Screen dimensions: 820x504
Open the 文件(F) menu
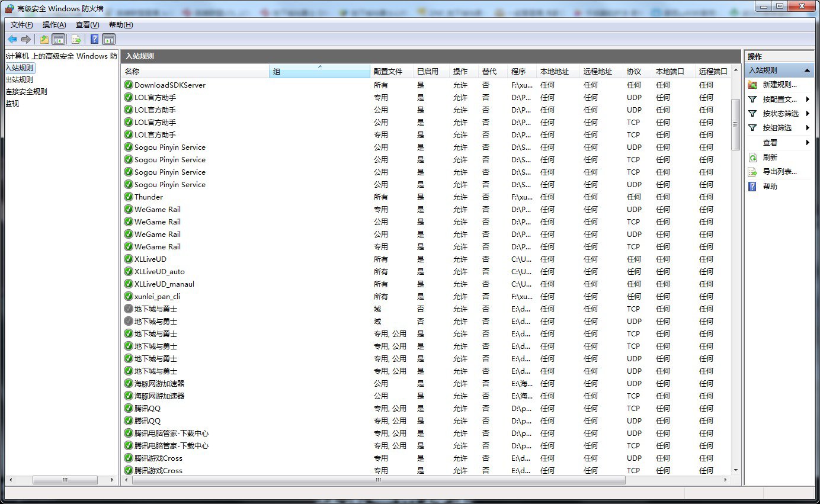click(22, 25)
